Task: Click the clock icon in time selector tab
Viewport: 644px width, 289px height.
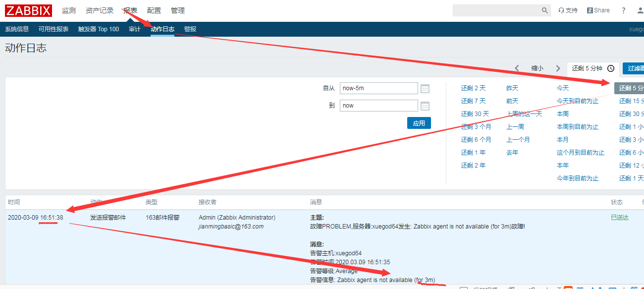Action: (611, 68)
